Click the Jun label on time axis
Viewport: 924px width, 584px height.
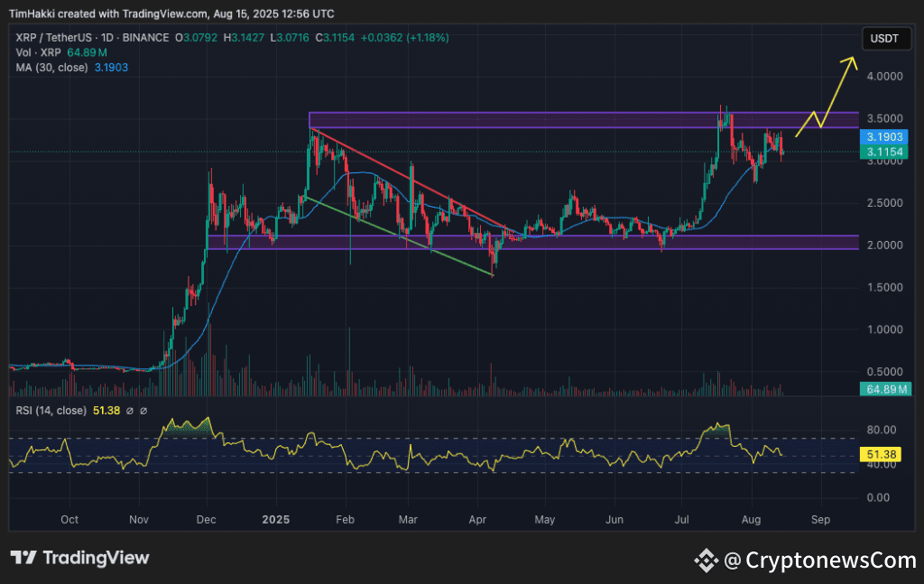pyautogui.click(x=614, y=520)
